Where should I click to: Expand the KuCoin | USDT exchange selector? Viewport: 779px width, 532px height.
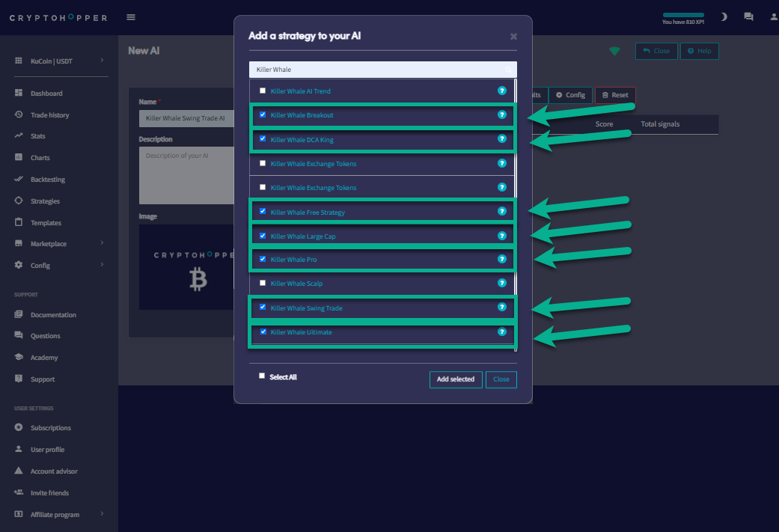pyautogui.click(x=60, y=61)
